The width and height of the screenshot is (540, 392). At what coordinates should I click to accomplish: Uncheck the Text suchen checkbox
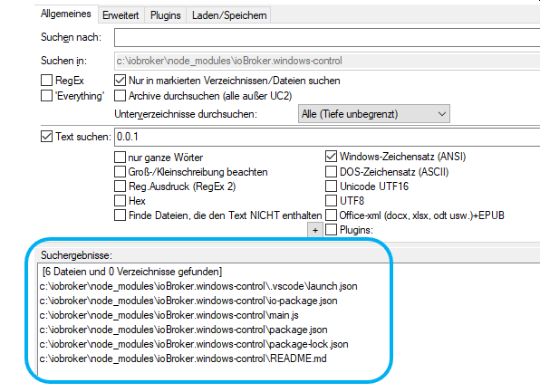pyautogui.click(x=46, y=137)
